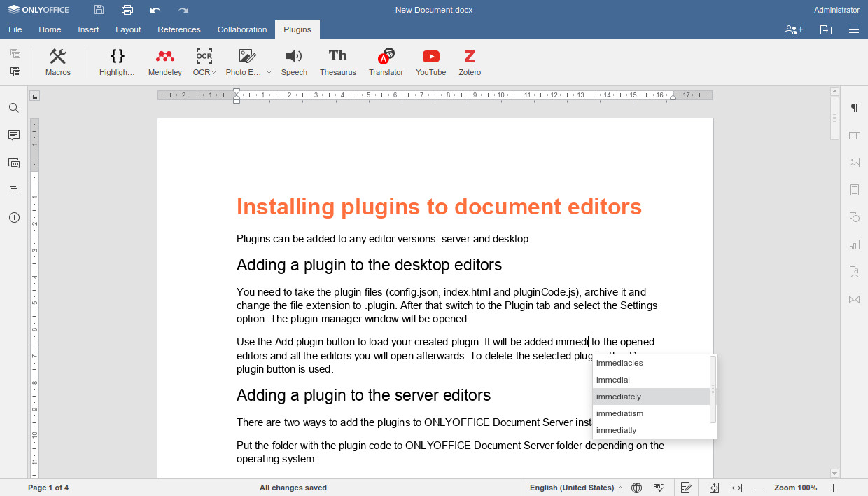Click the Set document language globe icon
This screenshot has width=868, height=496.
[636, 488]
